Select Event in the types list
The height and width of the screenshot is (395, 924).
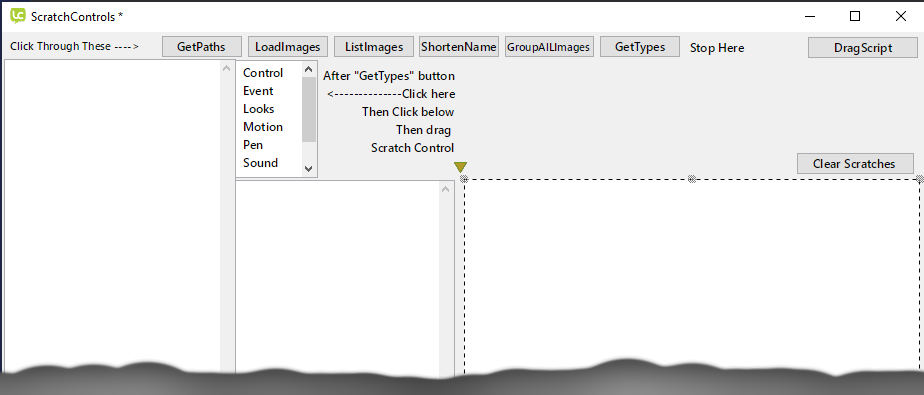pos(258,91)
